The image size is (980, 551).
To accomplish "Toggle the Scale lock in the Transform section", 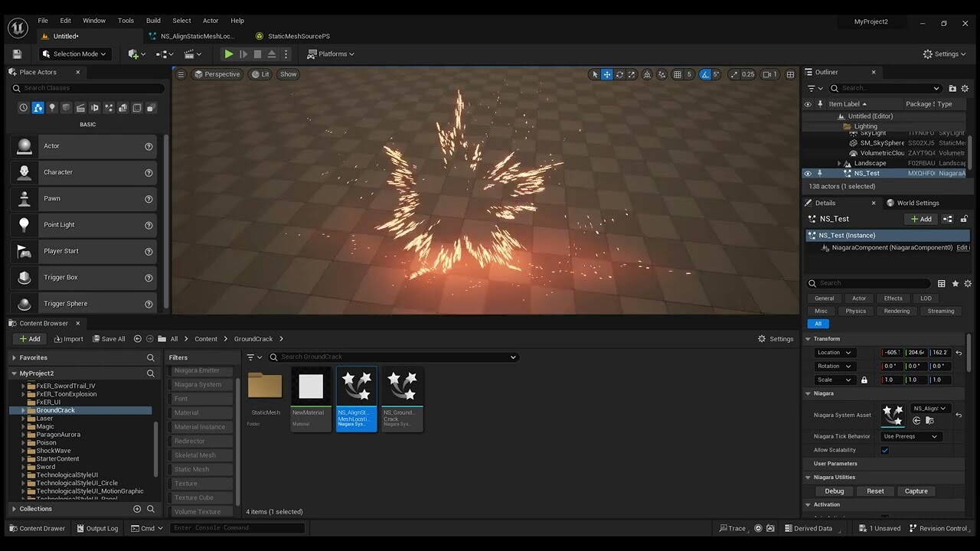I will [864, 380].
